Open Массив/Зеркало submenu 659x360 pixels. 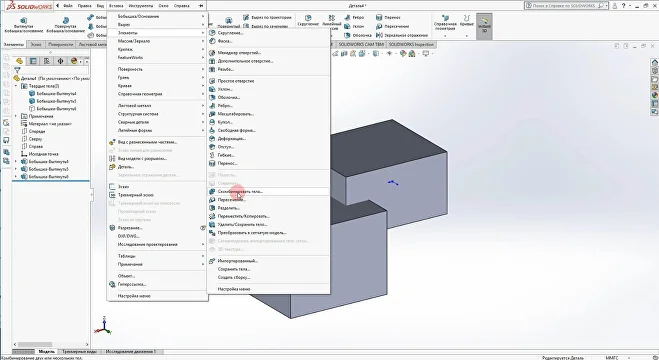157,41
